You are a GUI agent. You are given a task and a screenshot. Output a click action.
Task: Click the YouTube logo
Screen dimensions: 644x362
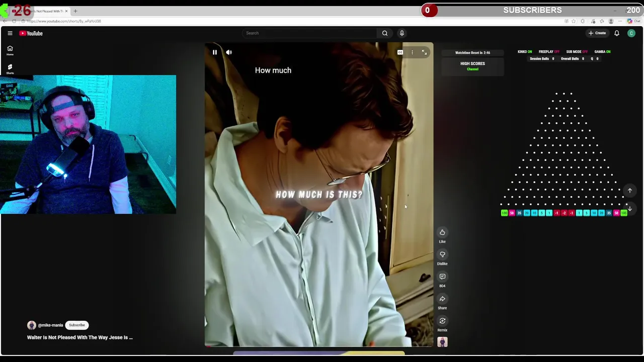31,33
